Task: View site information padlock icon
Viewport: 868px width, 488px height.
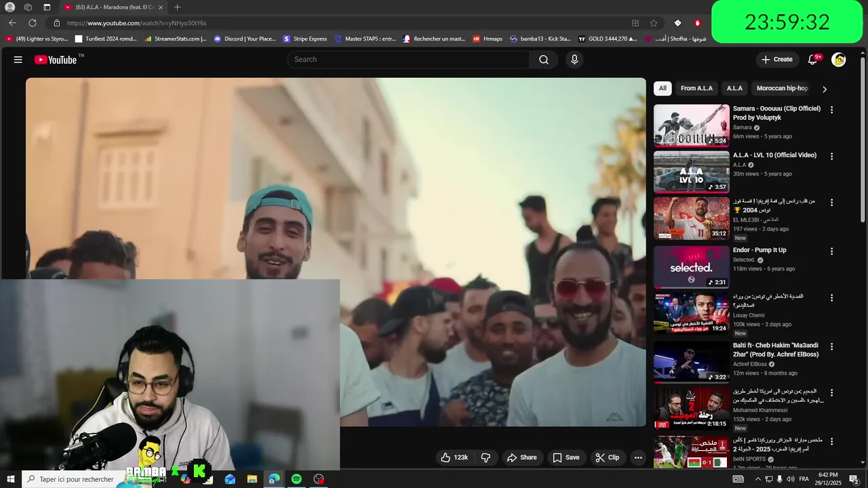Action: click(x=57, y=23)
